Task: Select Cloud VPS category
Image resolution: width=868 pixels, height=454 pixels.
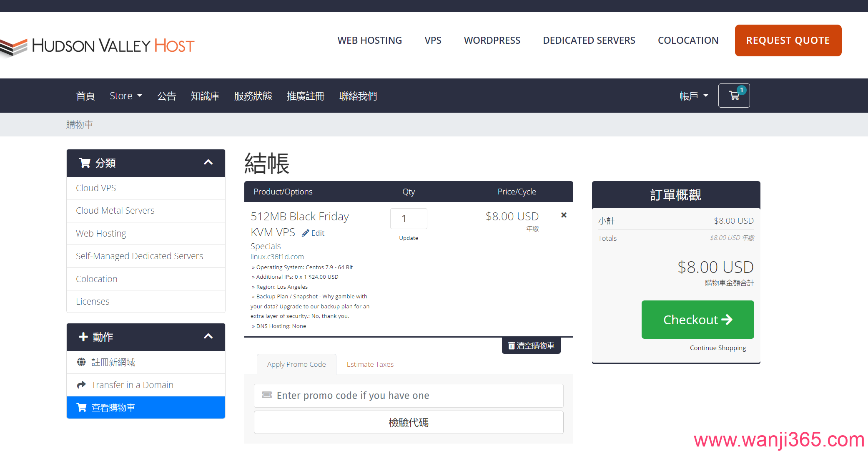Action: pos(146,188)
